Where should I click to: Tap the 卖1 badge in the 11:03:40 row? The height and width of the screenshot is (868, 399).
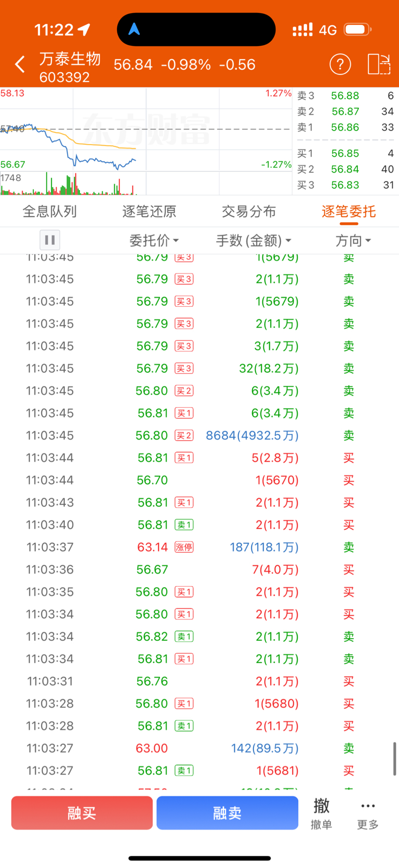tap(184, 525)
